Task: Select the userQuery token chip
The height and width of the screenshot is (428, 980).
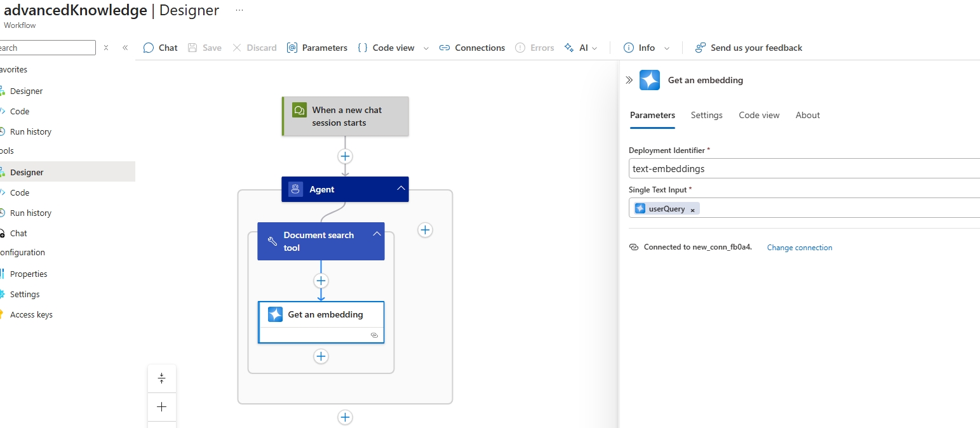Action: 667,208
